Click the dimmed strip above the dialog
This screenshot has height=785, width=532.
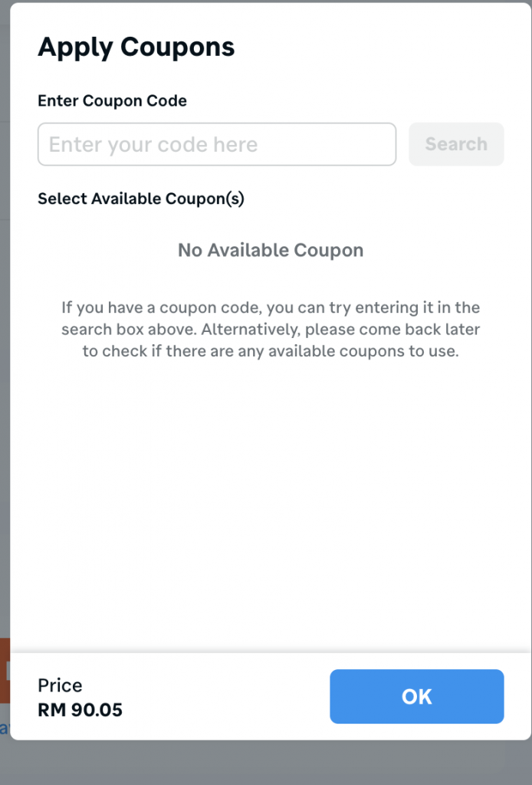(x=266, y=2)
